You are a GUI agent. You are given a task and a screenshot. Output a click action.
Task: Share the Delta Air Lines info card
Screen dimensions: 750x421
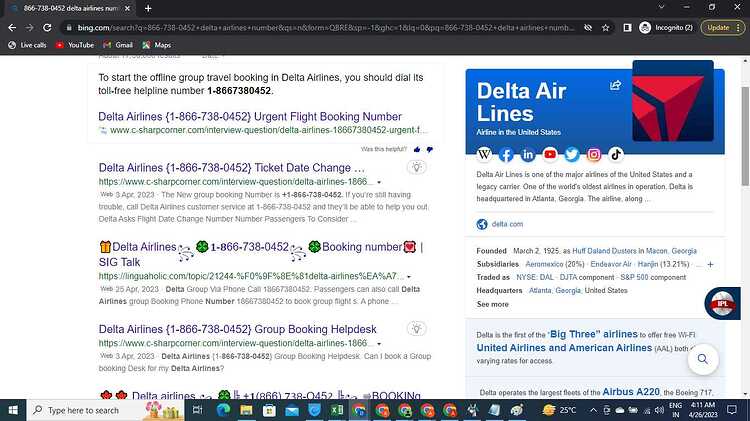click(x=615, y=86)
